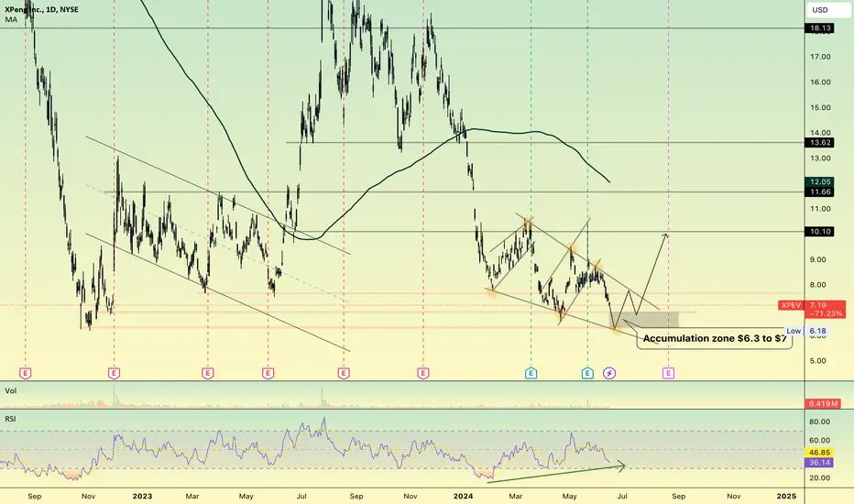Click the -71.23% change label under XPEV
The width and height of the screenshot is (854, 504).
coord(826,313)
